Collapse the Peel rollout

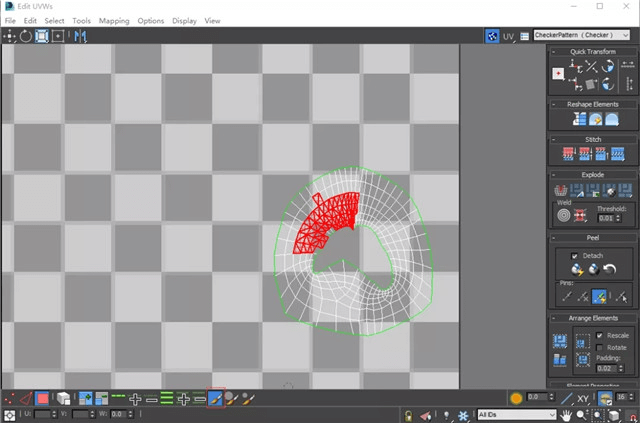pyautogui.click(x=554, y=238)
